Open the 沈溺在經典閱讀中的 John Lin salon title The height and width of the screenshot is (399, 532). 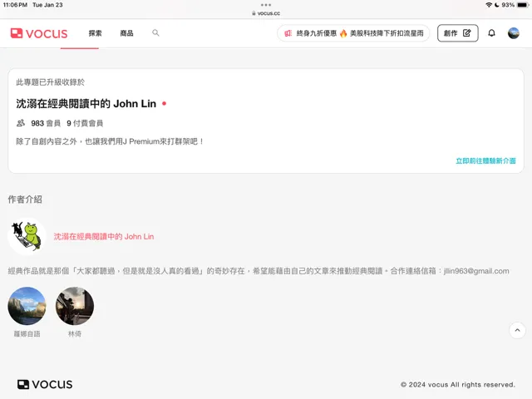(x=86, y=103)
